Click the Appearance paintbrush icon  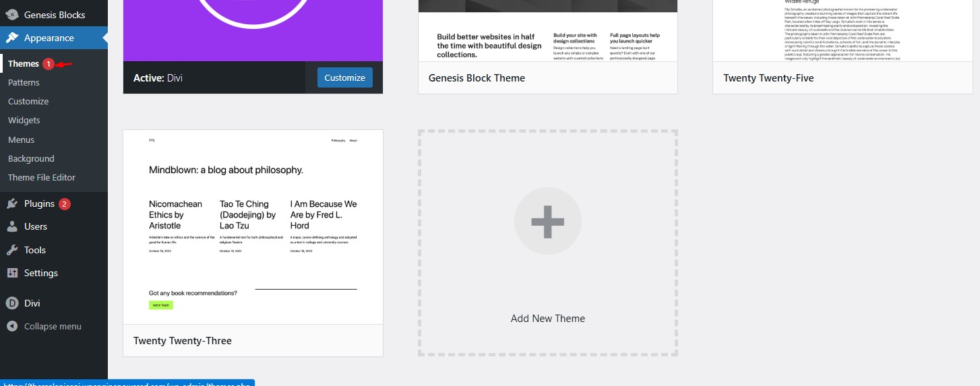click(12, 38)
